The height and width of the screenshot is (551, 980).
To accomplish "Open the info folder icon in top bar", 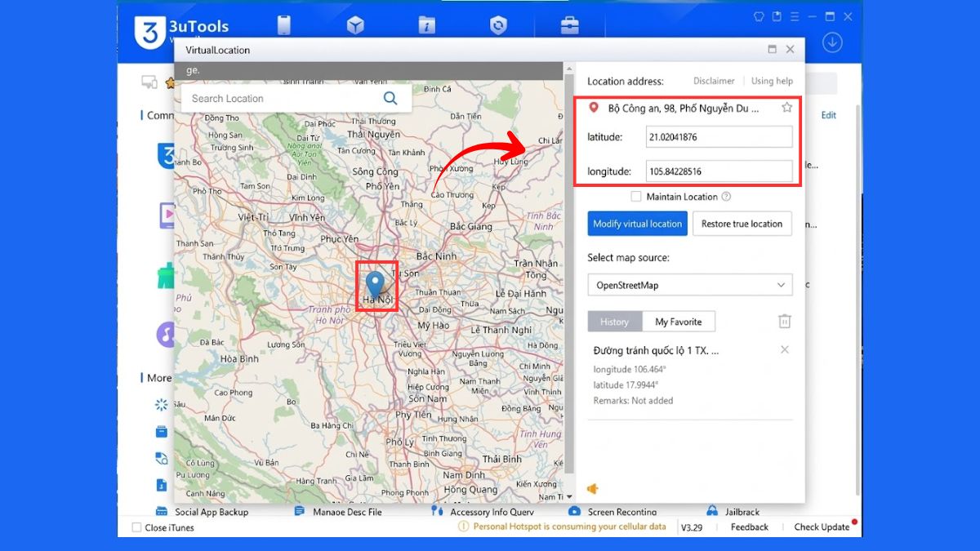I will (426, 25).
